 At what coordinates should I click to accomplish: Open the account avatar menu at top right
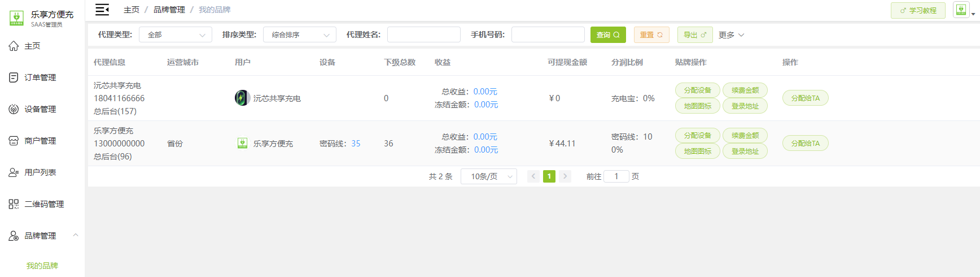(961, 10)
